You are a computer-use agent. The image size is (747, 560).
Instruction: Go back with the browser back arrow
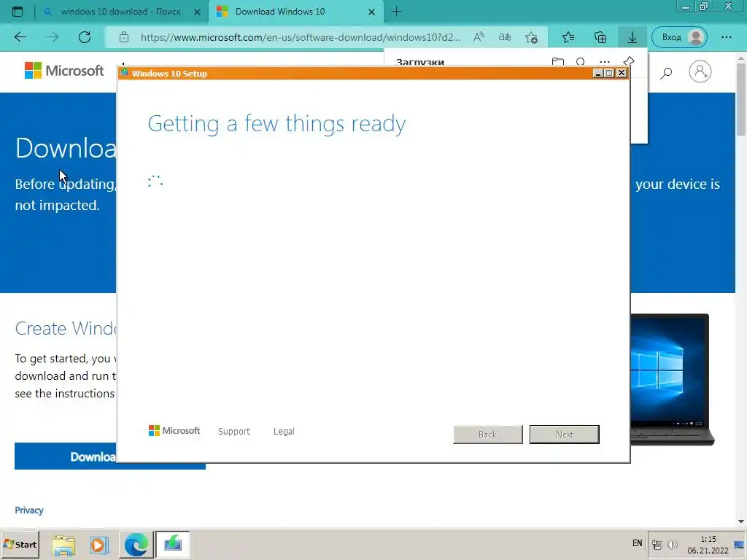[x=20, y=37]
